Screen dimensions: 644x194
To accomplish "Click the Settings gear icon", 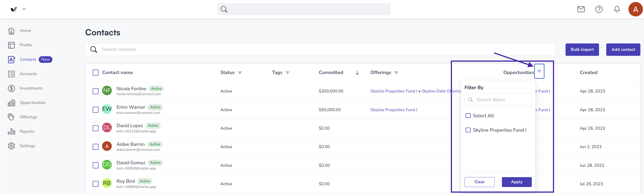I will pos(11,146).
